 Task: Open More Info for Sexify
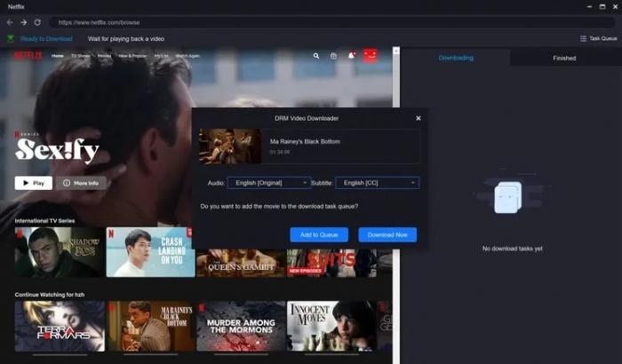point(81,183)
